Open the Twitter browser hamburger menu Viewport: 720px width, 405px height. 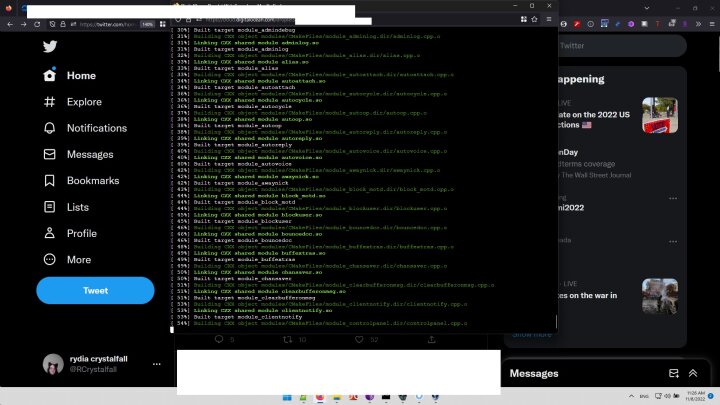(712, 24)
